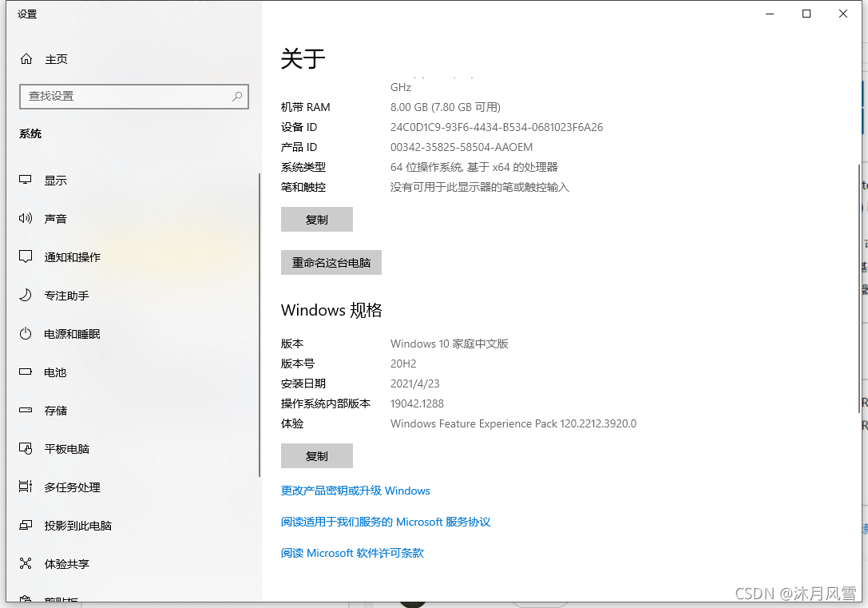This screenshot has width=868, height=608.
Task: Click the version number 20H2
Action: (x=403, y=364)
